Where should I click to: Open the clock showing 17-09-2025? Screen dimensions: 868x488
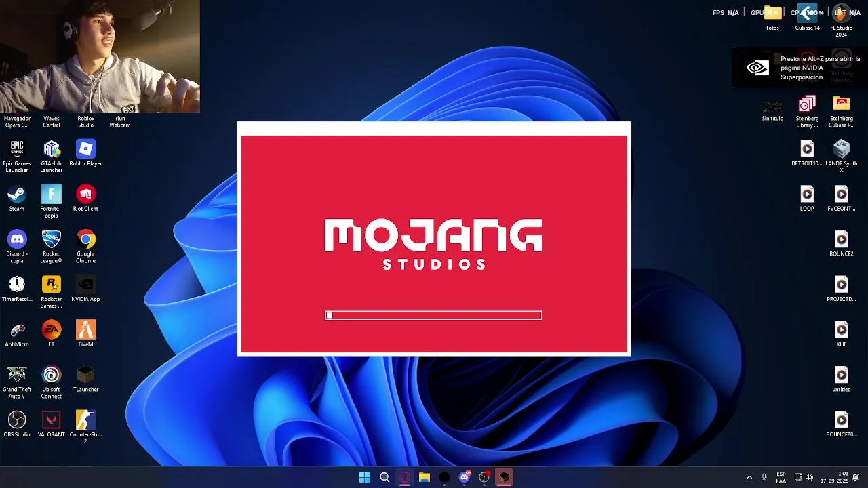(834, 477)
